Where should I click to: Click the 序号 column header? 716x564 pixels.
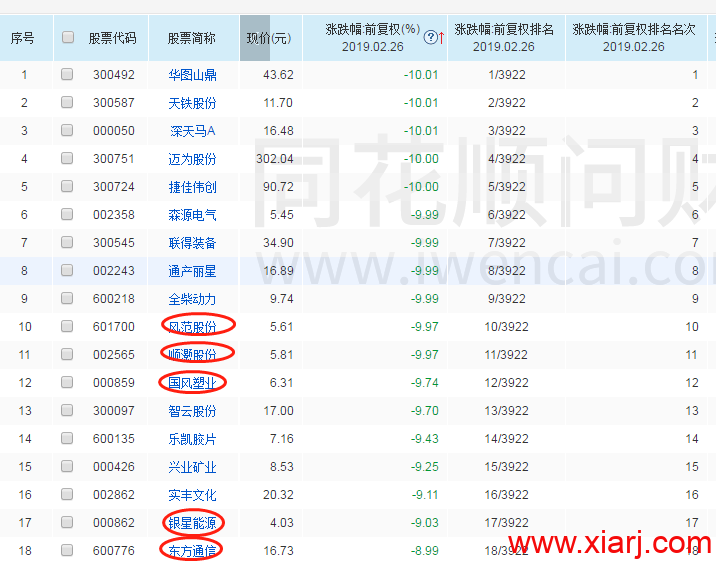22,38
